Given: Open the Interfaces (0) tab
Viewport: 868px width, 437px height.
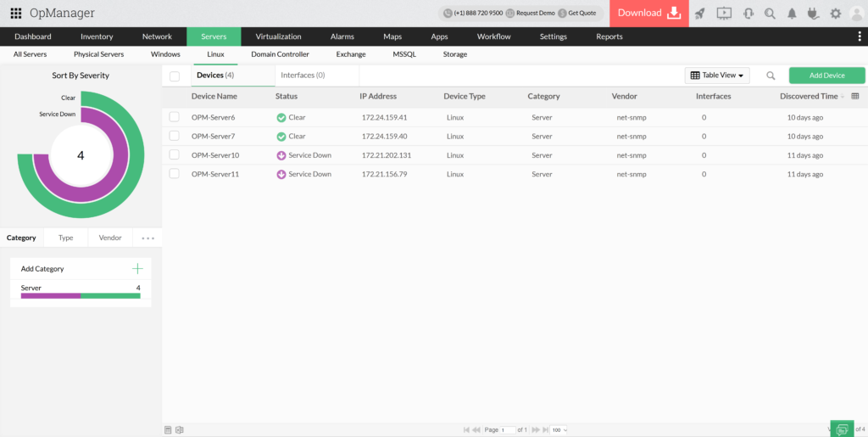Looking at the screenshot, I should (303, 76).
